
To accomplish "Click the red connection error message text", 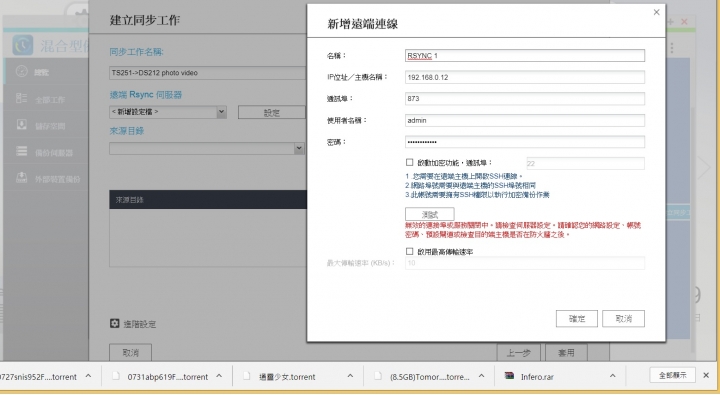I will click(x=523, y=230).
